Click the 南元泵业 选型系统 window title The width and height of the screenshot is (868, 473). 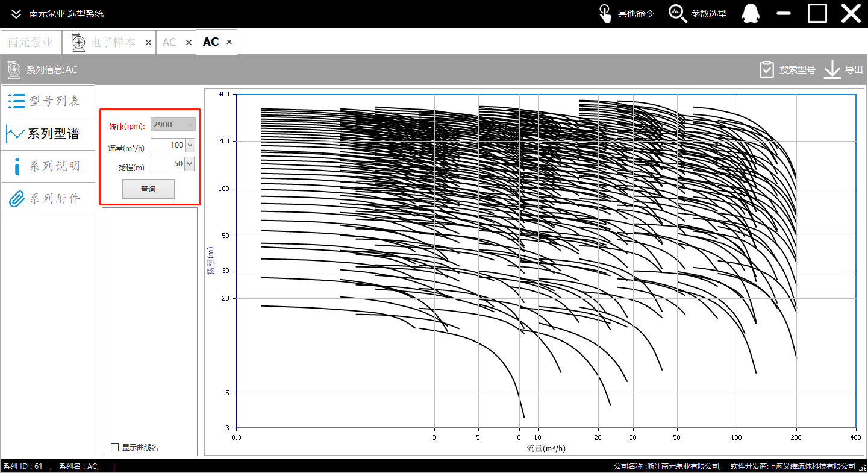[x=66, y=14]
